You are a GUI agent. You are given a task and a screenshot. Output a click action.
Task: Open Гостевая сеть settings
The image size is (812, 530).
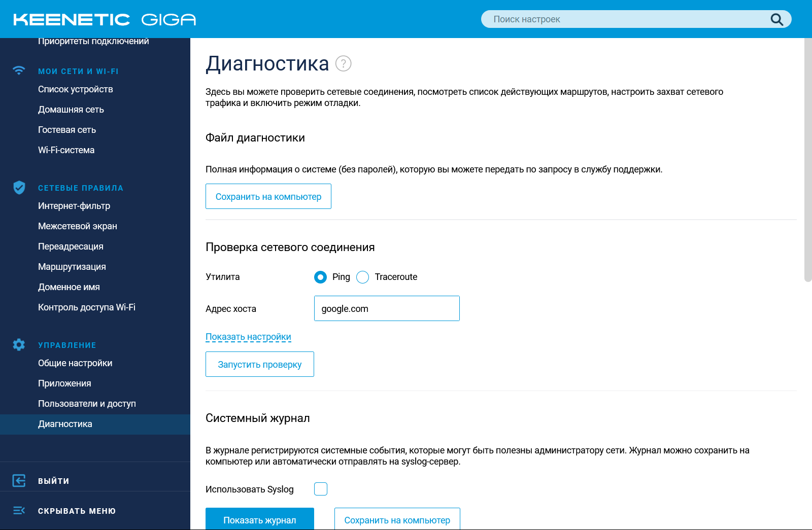67,130
